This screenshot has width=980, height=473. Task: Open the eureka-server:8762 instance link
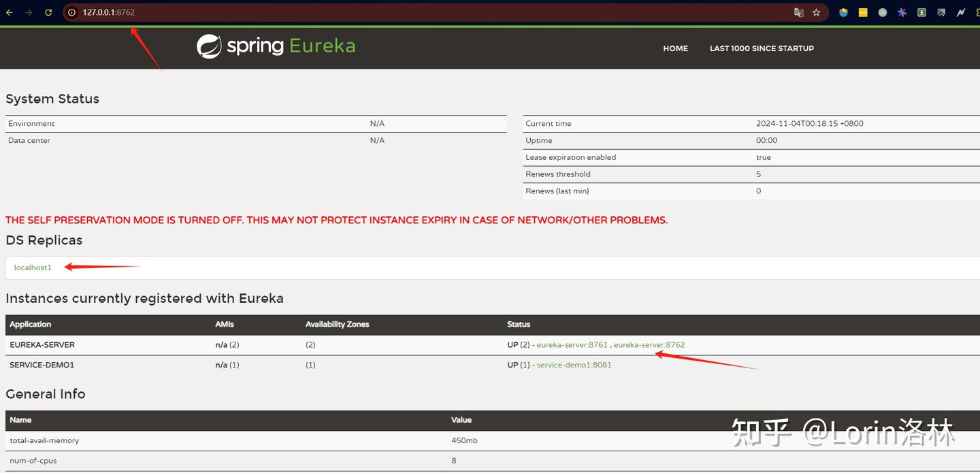[x=649, y=344]
